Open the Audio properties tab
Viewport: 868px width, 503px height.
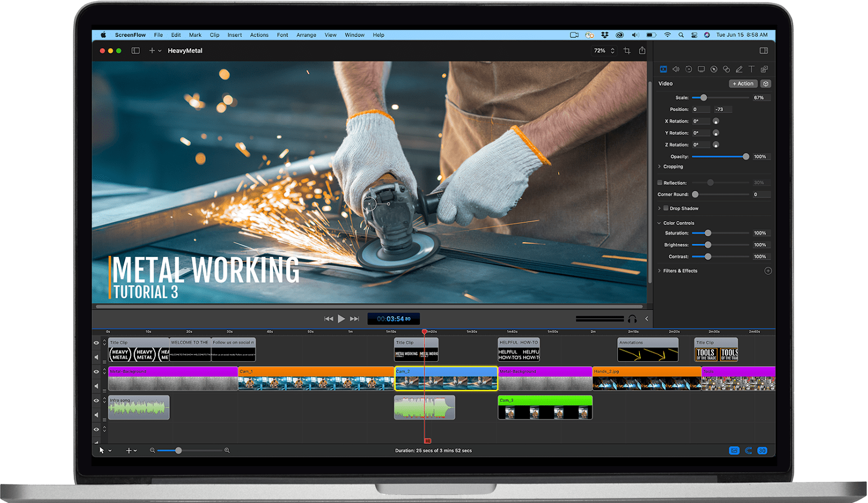click(x=675, y=69)
